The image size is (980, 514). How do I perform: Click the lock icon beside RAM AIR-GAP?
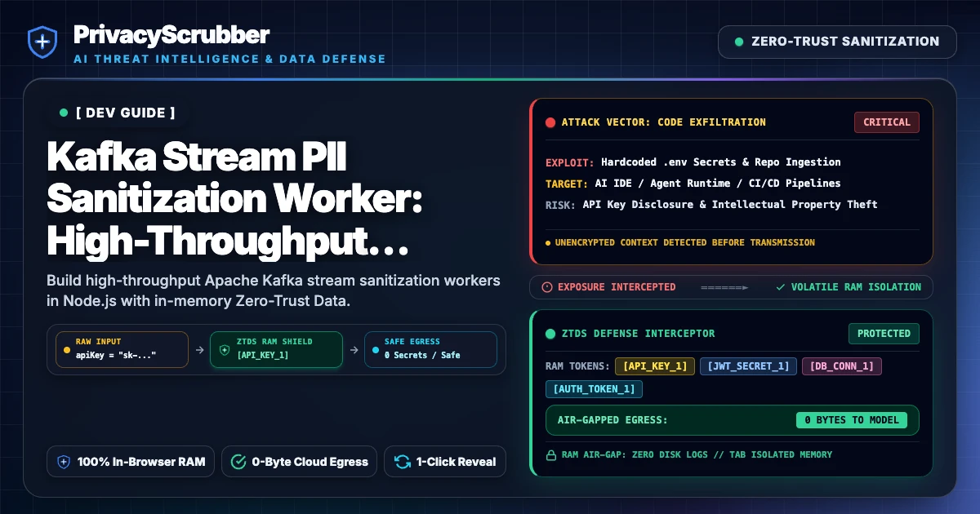(x=550, y=454)
